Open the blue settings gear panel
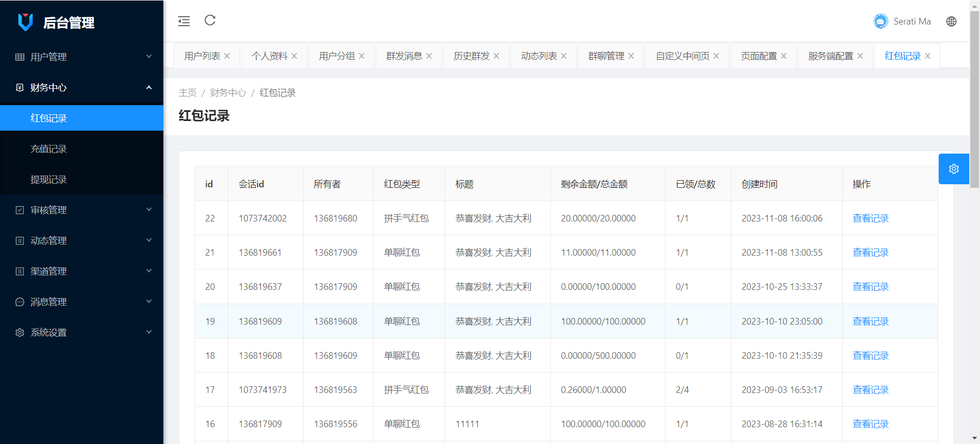This screenshot has height=444, width=980. pyautogui.click(x=953, y=169)
